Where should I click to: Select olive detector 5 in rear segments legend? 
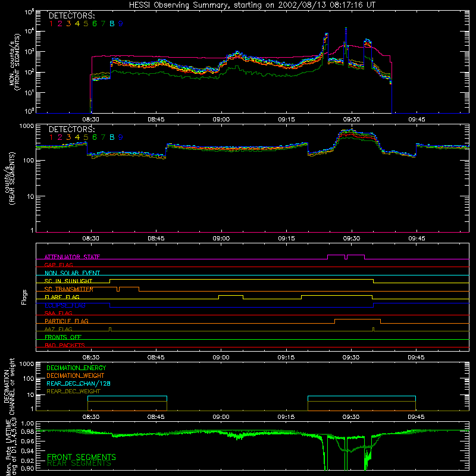pyautogui.click(x=86, y=137)
